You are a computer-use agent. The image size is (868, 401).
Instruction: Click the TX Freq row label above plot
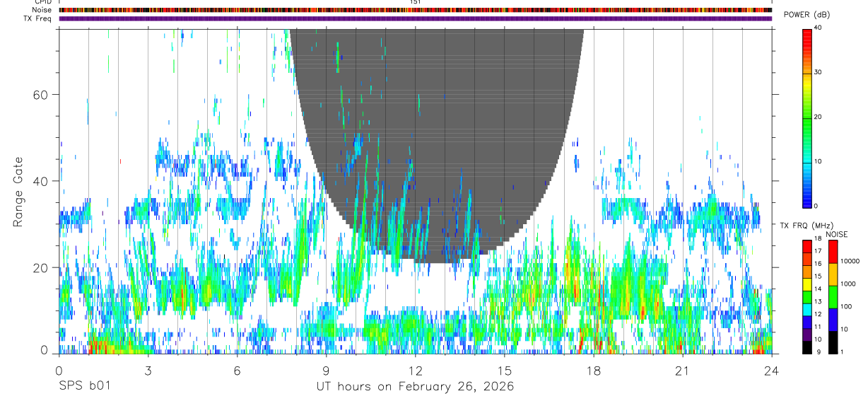click(x=37, y=18)
